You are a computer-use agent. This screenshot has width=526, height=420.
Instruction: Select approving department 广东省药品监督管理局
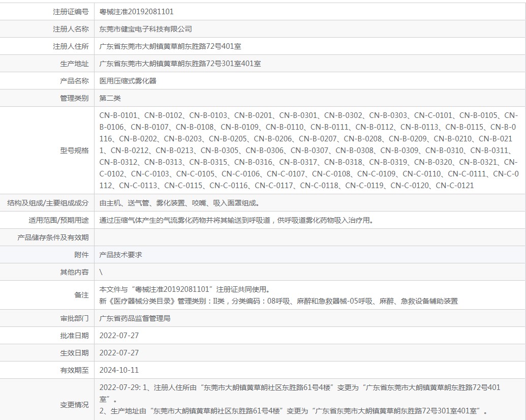click(x=135, y=318)
